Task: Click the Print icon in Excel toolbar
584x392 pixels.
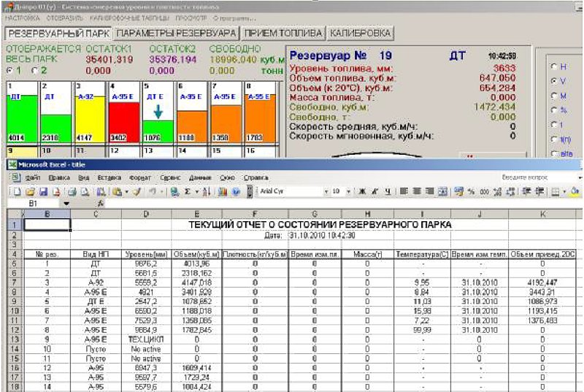Action: (72, 192)
